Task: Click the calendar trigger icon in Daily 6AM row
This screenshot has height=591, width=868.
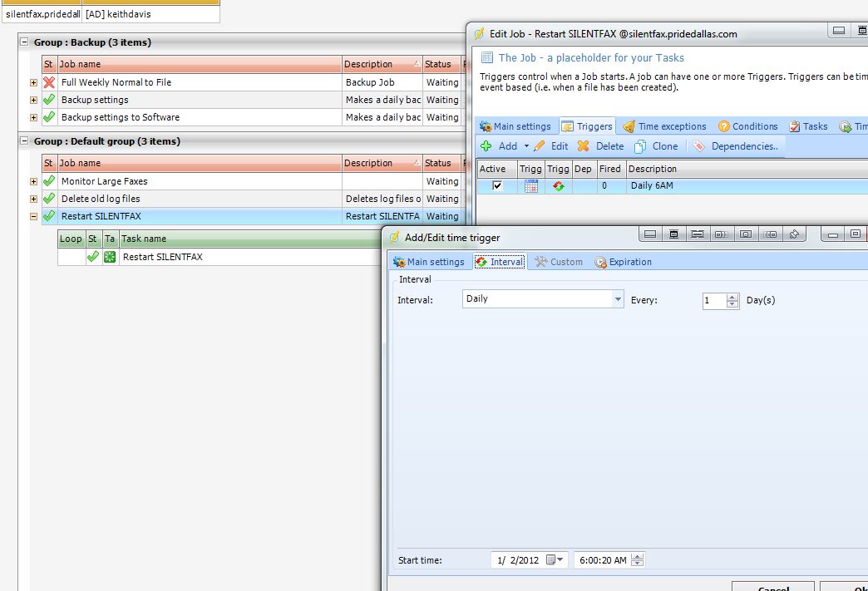Action: click(531, 186)
